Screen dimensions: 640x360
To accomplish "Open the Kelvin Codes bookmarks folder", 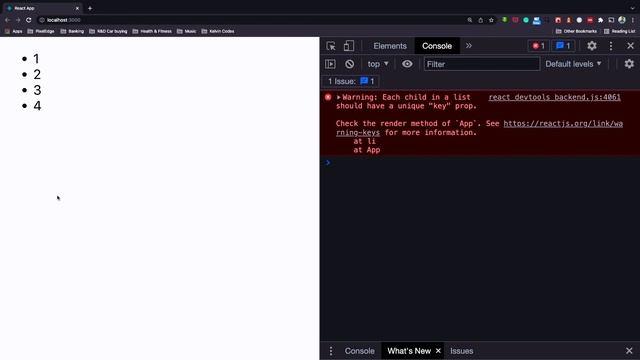I will coord(218,31).
